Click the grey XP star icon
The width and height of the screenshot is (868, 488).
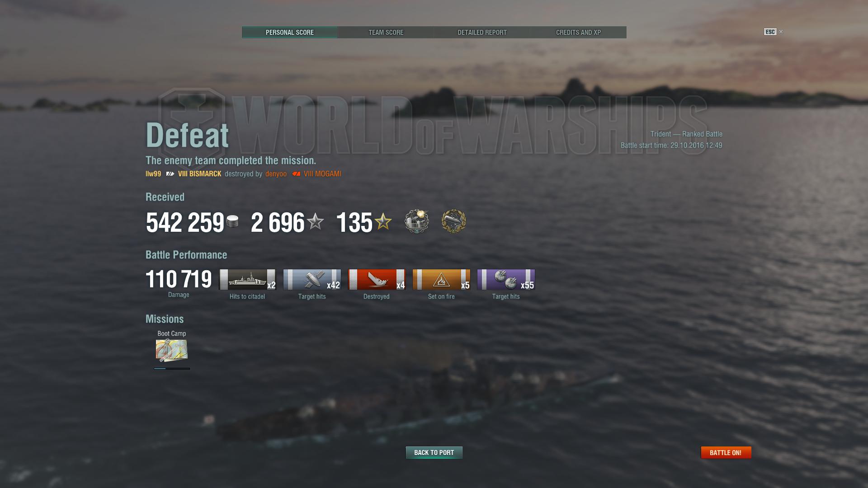pyautogui.click(x=315, y=221)
